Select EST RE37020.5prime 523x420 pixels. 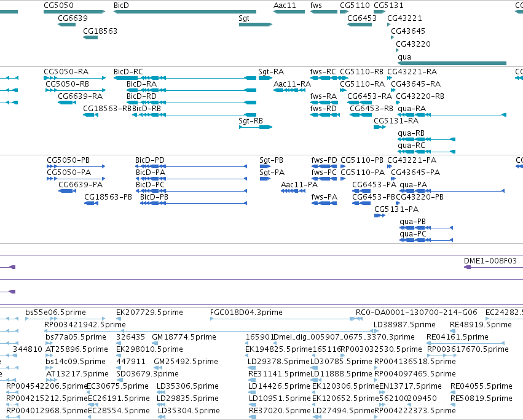[x=253, y=417]
